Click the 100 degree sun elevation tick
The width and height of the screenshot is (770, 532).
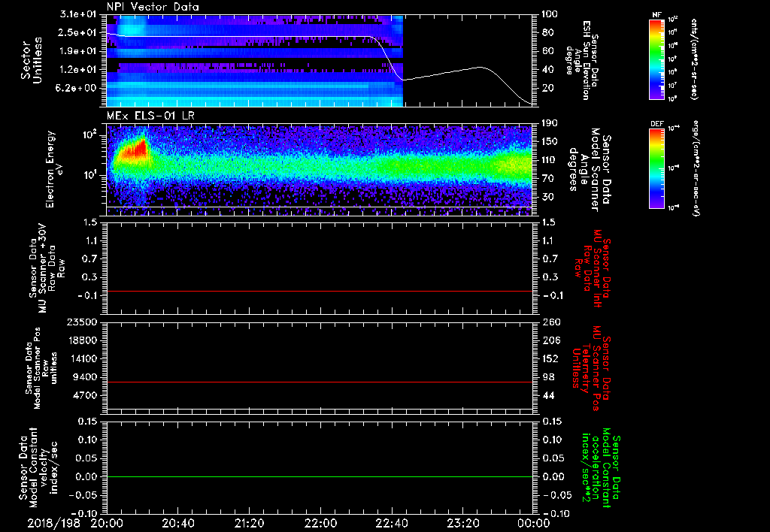click(550, 14)
